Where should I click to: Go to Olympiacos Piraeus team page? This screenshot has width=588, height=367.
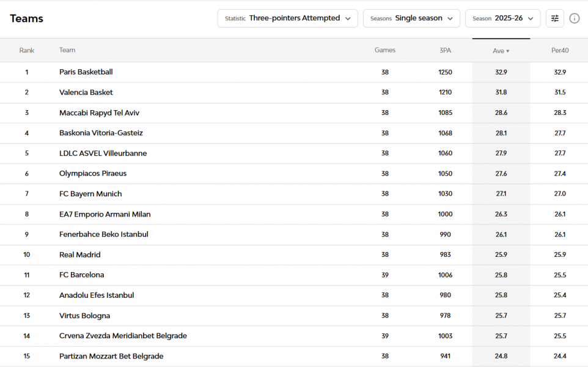click(x=93, y=174)
